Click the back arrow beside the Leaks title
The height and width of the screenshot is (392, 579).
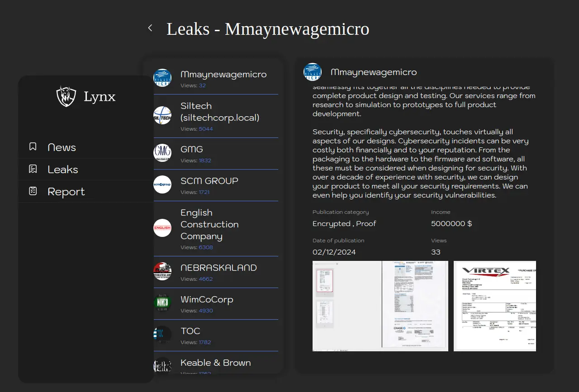[x=150, y=28]
